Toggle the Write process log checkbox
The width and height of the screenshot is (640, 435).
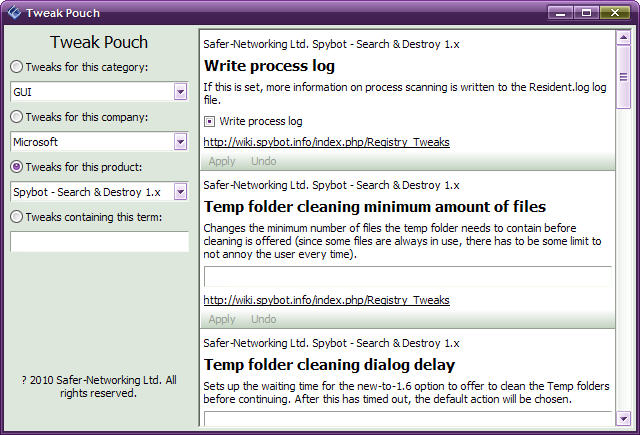[x=210, y=121]
